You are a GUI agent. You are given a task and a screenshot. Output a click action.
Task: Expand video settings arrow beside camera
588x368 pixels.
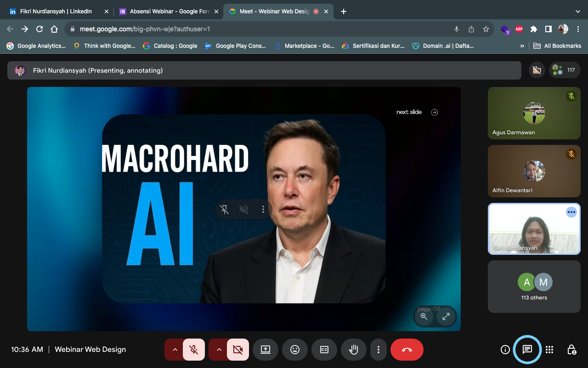coord(219,350)
